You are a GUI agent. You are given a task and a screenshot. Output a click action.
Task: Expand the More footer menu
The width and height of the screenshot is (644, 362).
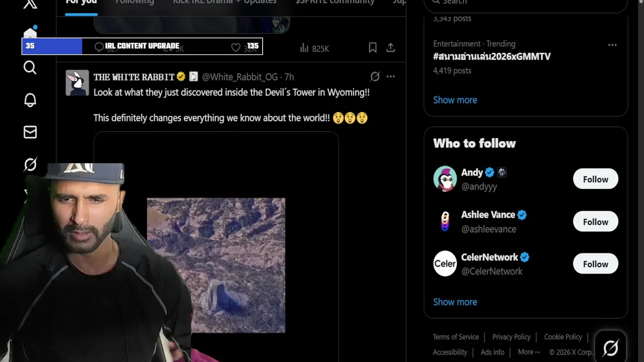pyautogui.click(x=529, y=352)
